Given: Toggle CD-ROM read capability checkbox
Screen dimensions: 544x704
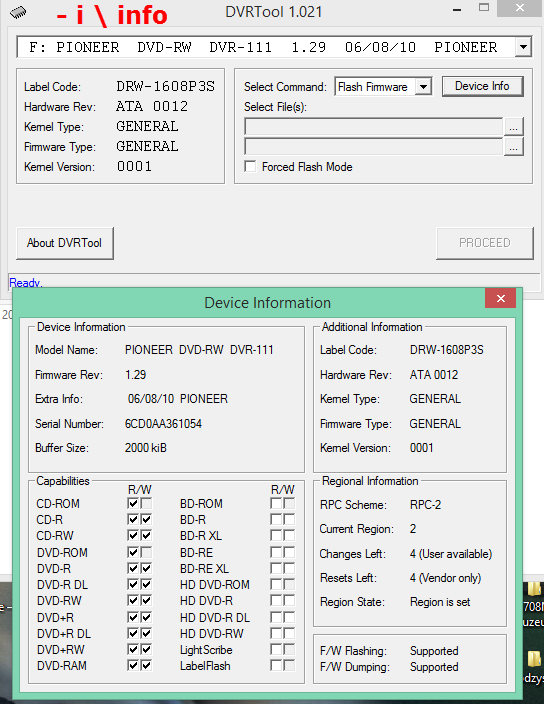Looking at the screenshot, I should (x=133, y=503).
